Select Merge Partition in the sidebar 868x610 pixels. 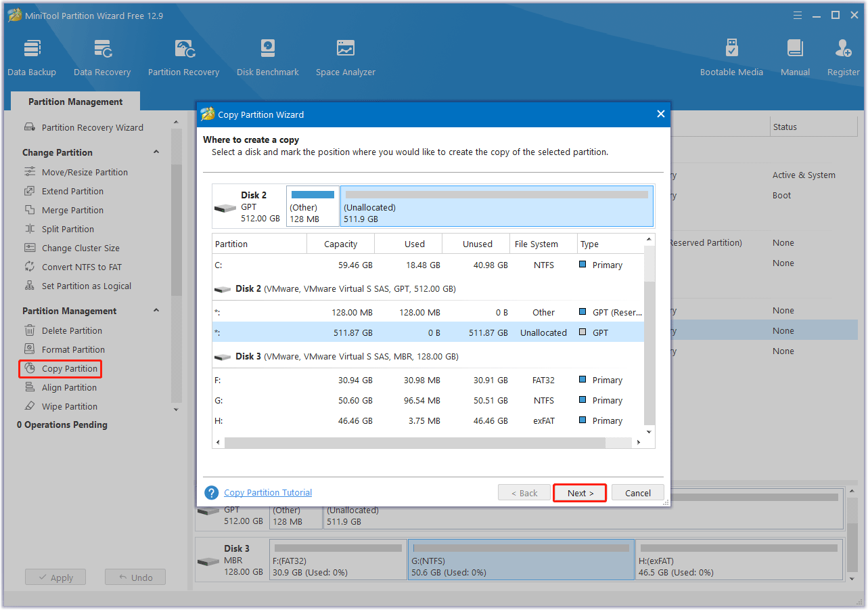72,210
